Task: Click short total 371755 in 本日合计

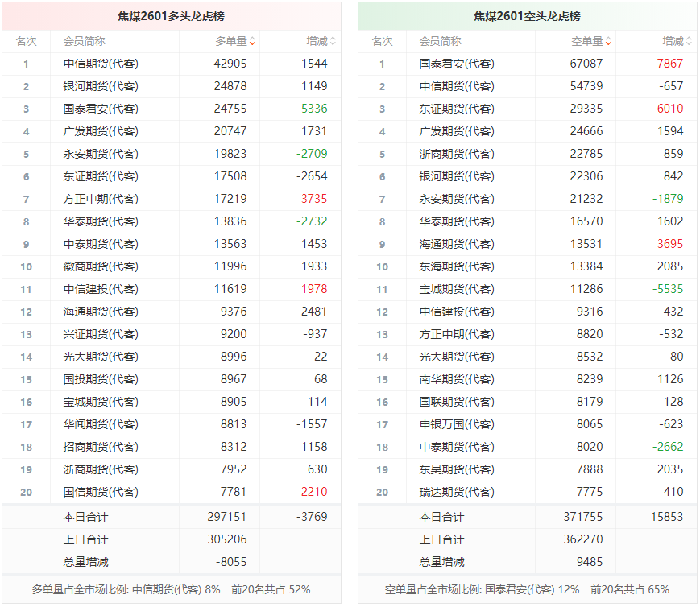Action: (582, 517)
